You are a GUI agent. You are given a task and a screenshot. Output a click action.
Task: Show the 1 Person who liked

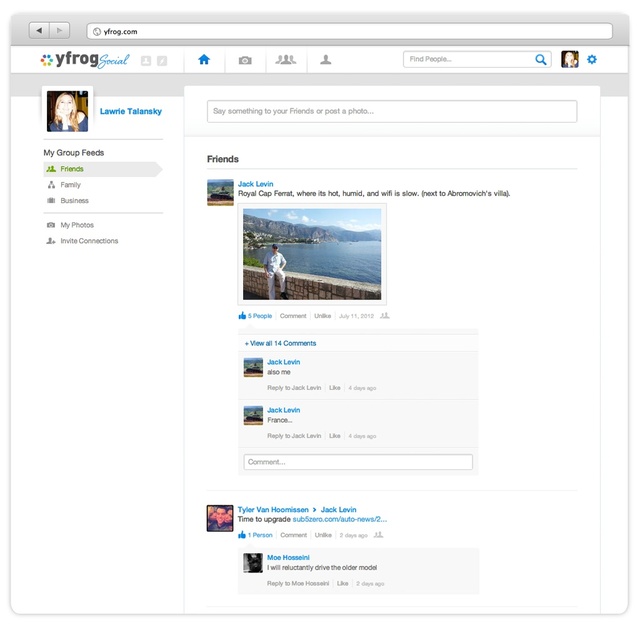(260, 535)
